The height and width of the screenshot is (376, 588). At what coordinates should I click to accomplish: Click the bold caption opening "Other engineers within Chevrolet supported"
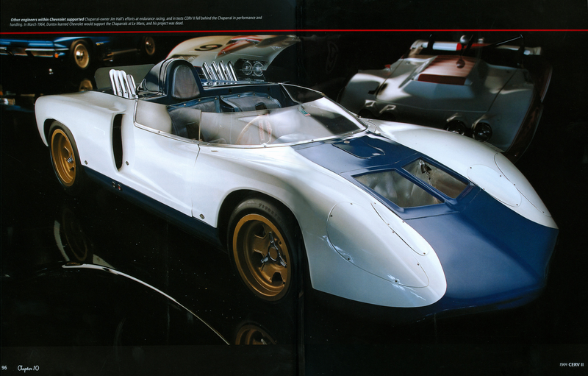47,18
